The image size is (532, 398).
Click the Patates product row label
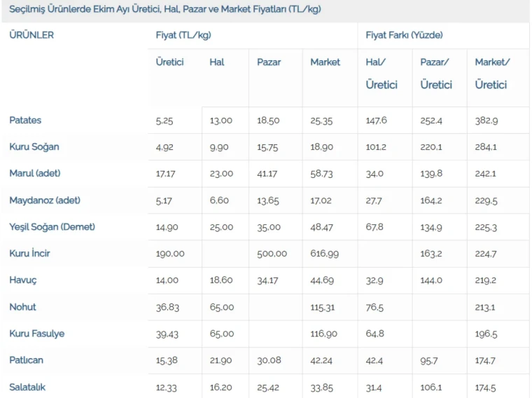(x=25, y=121)
